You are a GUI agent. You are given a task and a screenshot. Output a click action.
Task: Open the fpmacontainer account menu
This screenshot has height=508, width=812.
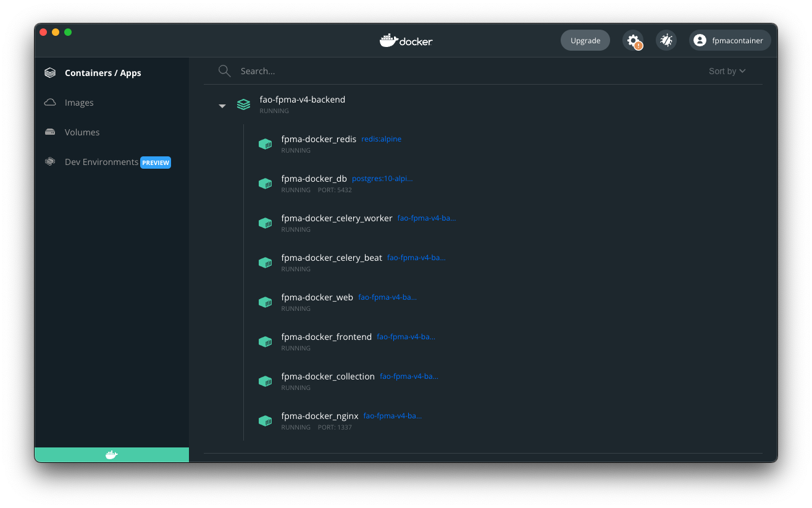730,40
